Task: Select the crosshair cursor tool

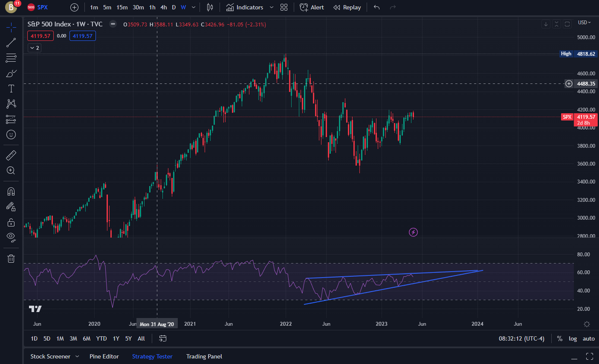Action: pos(11,26)
